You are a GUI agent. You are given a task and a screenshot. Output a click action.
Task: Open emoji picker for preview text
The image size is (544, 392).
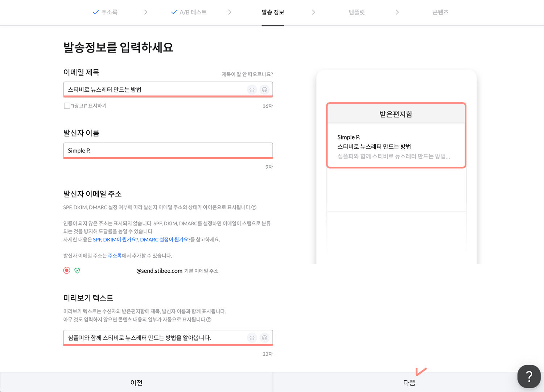pyautogui.click(x=265, y=338)
